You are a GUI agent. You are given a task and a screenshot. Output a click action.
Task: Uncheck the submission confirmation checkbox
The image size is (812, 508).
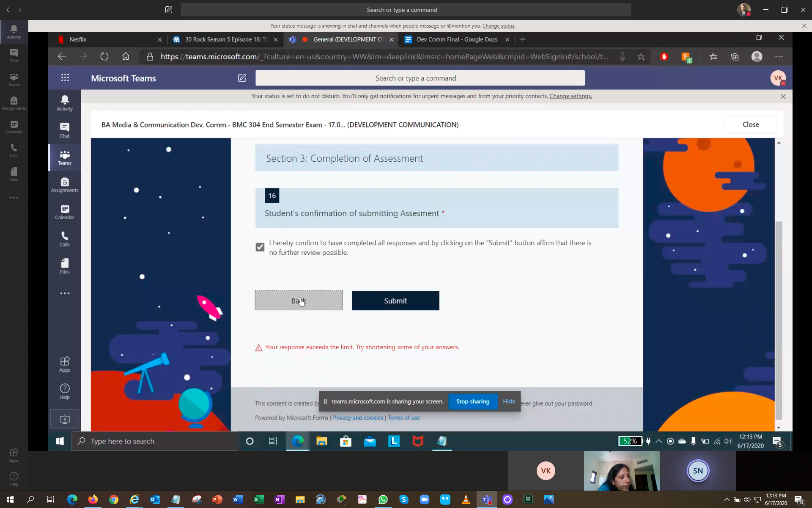pyautogui.click(x=260, y=247)
